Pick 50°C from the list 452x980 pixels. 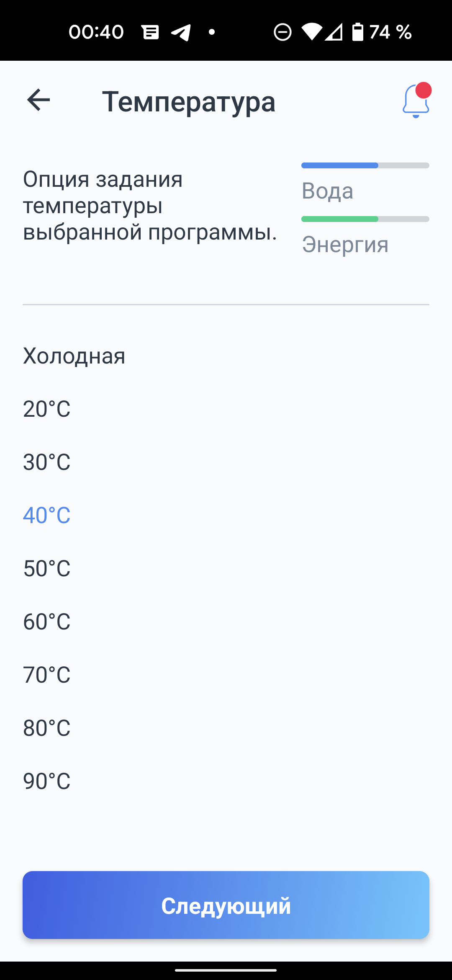(x=47, y=569)
